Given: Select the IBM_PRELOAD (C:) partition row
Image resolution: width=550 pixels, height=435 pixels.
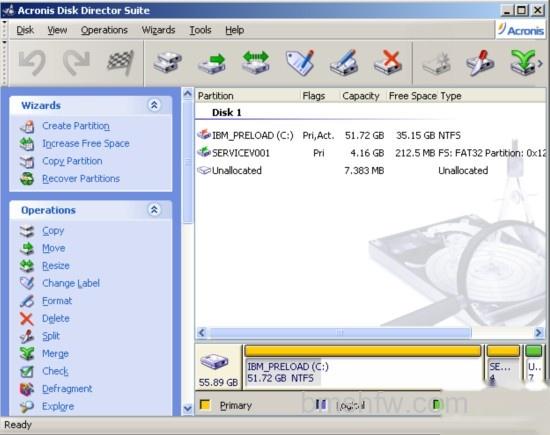Looking at the screenshot, I should click(370, 135).
